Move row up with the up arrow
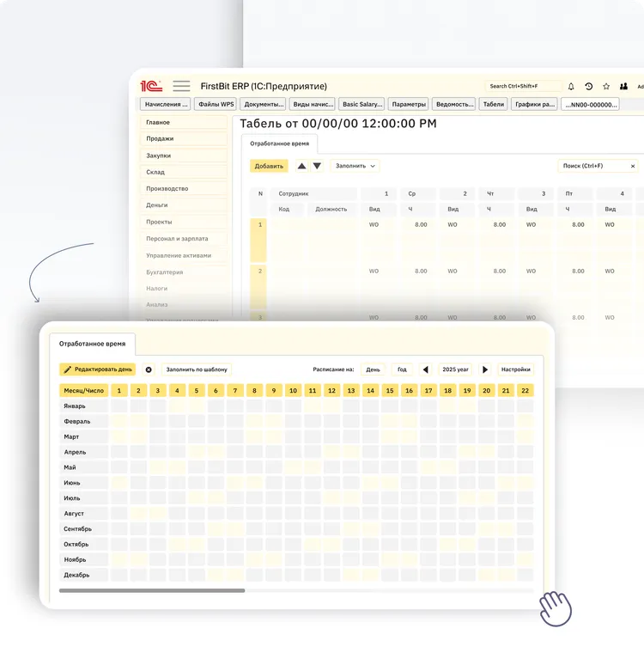Image resolution: width=644 pixels, height=653 pixels. 301,166
